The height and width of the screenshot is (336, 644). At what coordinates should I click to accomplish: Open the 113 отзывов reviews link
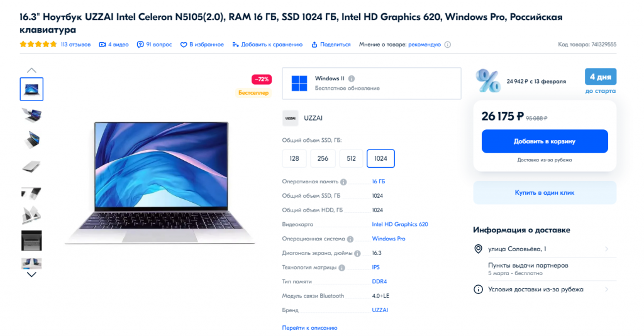click(75, 45)
